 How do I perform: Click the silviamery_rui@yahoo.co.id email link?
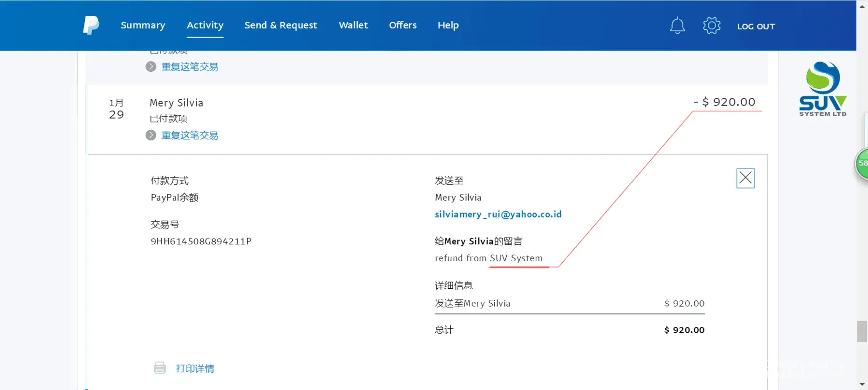click(498, 214)
